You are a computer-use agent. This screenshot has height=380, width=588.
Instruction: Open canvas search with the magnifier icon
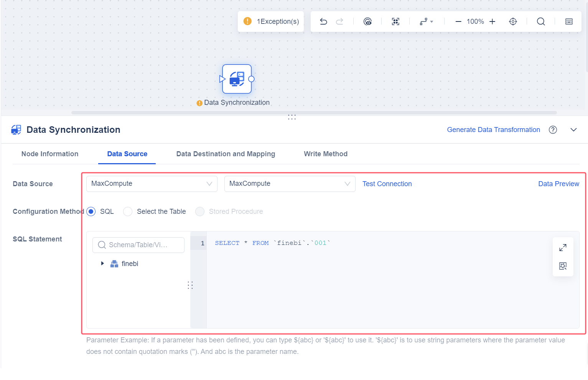541,21
